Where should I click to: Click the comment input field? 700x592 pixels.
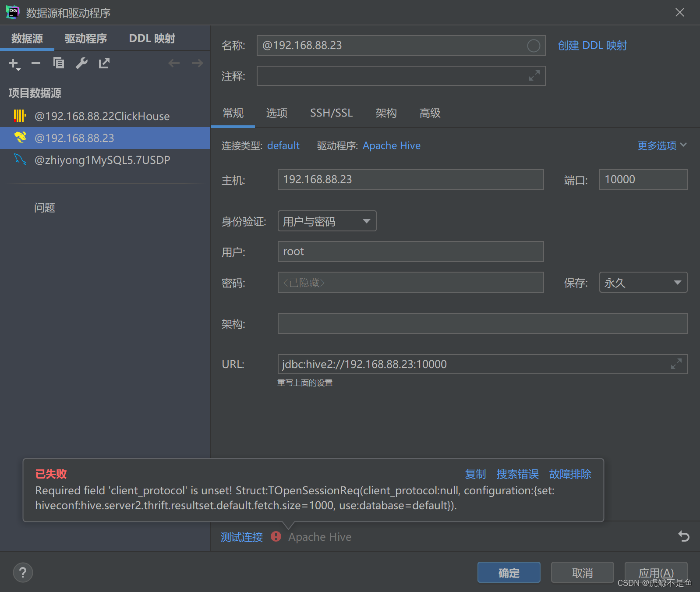[x=401, y=76]
